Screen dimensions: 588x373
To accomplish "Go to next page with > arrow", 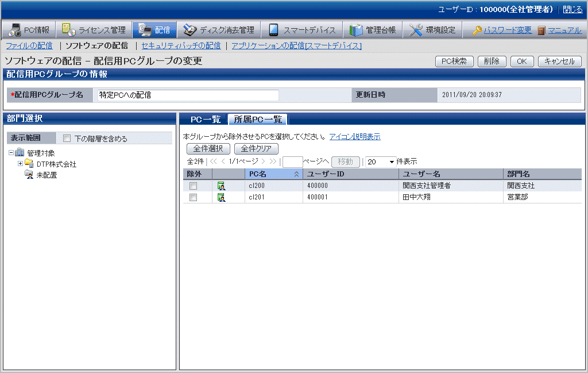I will [x=263, y=161].
